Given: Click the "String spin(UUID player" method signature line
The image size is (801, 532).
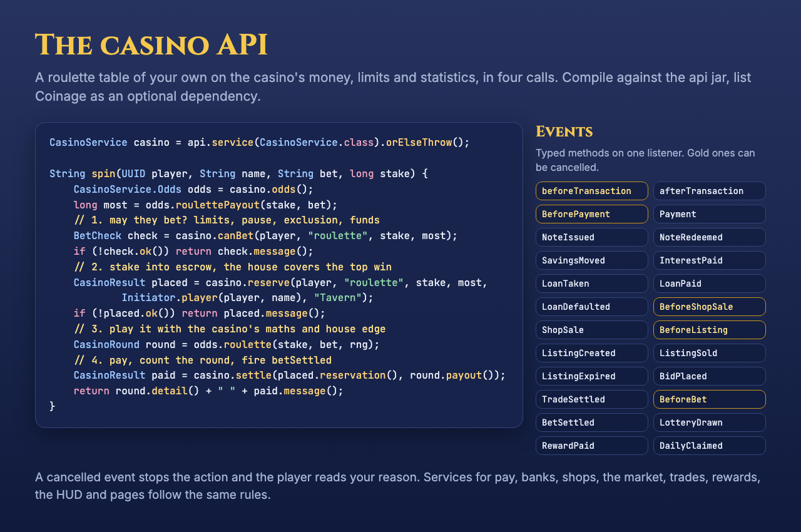Looking at the screenshot, I should coord(238,173).
